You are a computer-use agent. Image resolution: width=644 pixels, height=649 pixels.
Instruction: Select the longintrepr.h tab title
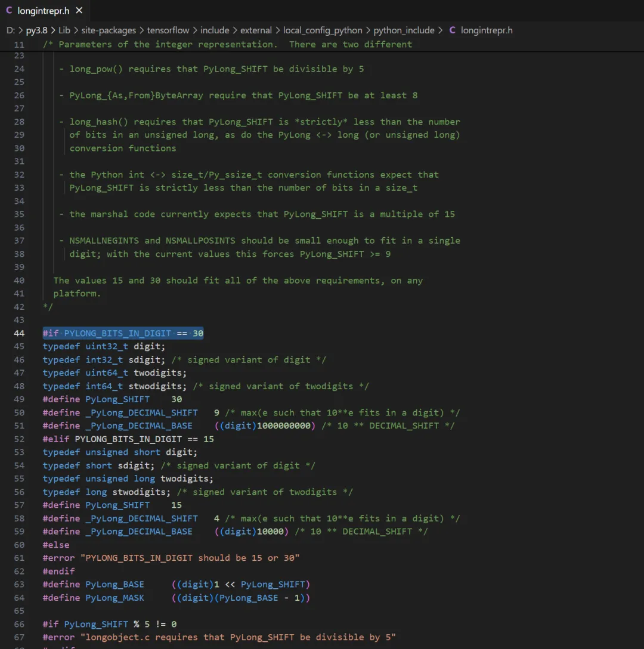click(x=44, y=10)
